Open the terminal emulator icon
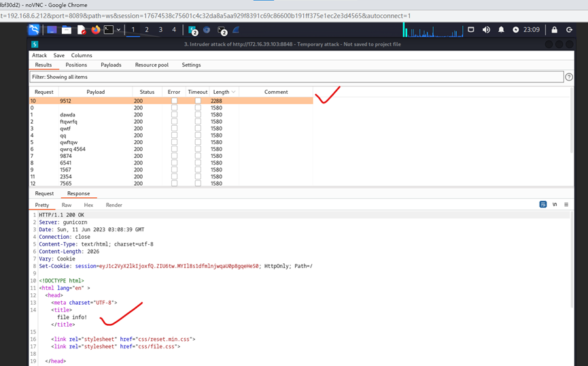Viewport: 588px width, 366px height. [108, 30]
